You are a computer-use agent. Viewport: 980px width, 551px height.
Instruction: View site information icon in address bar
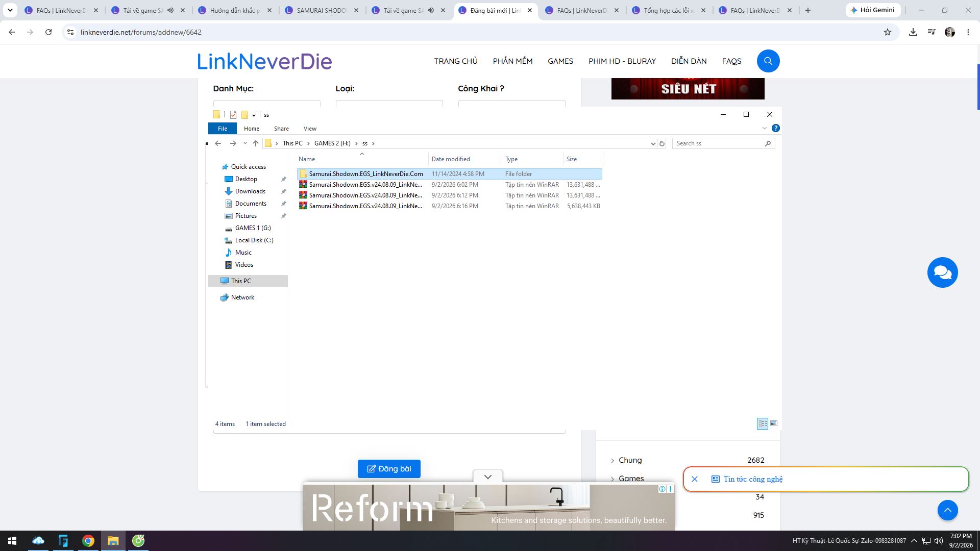click(70, 32)
